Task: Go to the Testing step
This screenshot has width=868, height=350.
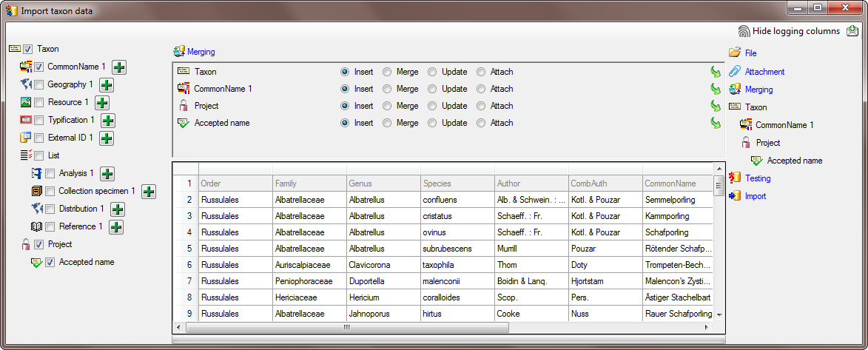Action: click(757, 178)
